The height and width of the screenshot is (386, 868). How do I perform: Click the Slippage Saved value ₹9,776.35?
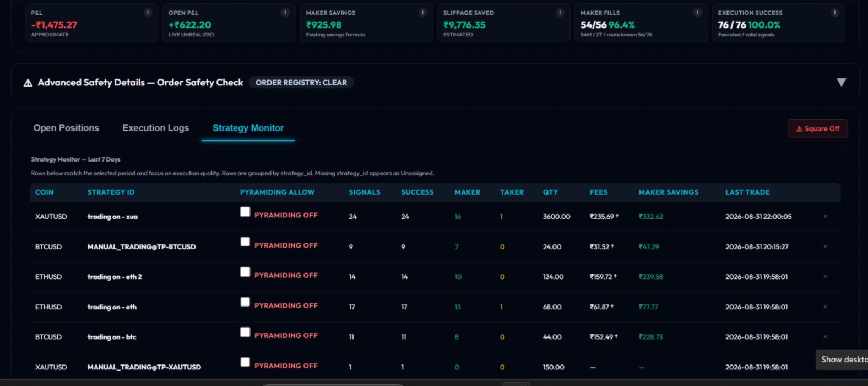click(464, 25)
